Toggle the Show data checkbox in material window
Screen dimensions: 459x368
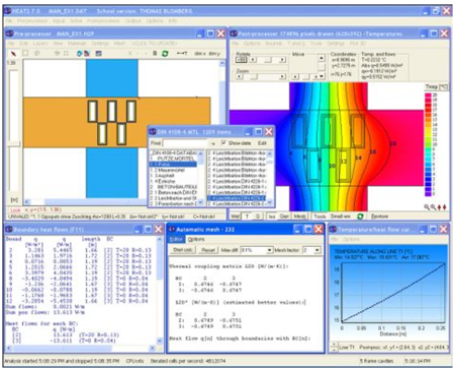(224, 143)
